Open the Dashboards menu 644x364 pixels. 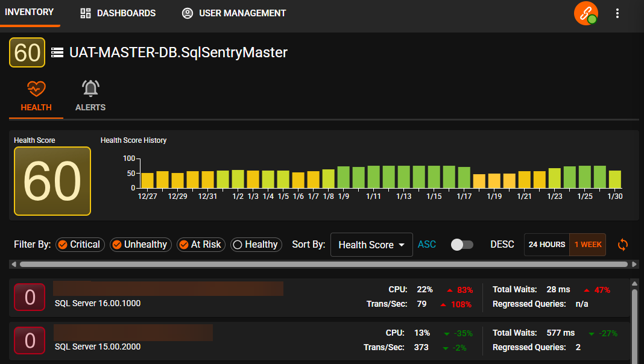[118, 13]
